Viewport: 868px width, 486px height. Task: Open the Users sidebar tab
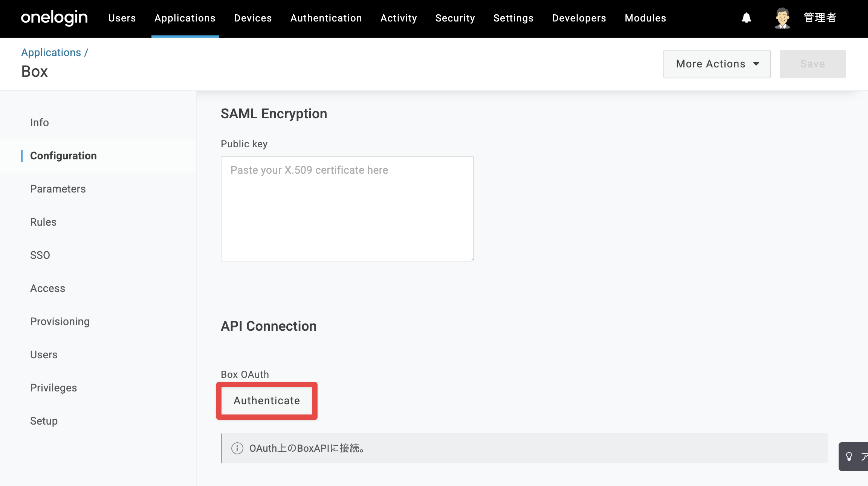(x=44, y=355)
